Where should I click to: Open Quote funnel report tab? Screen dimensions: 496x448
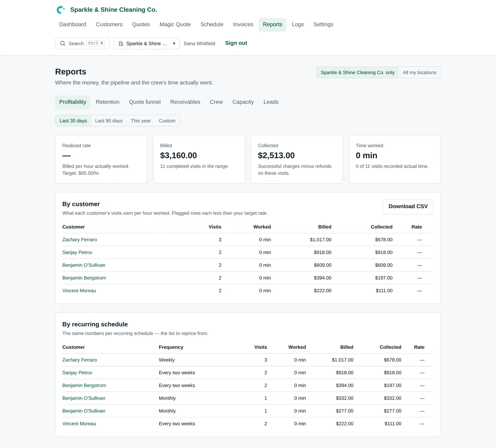pos(145,102)
